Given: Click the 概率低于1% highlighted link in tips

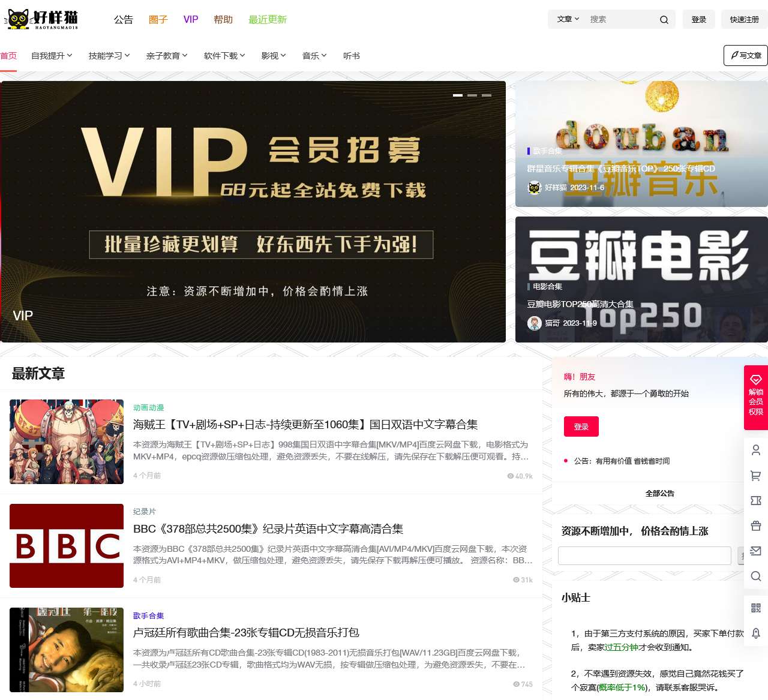Looking at the screenshot, I should [x=622, y=687].
